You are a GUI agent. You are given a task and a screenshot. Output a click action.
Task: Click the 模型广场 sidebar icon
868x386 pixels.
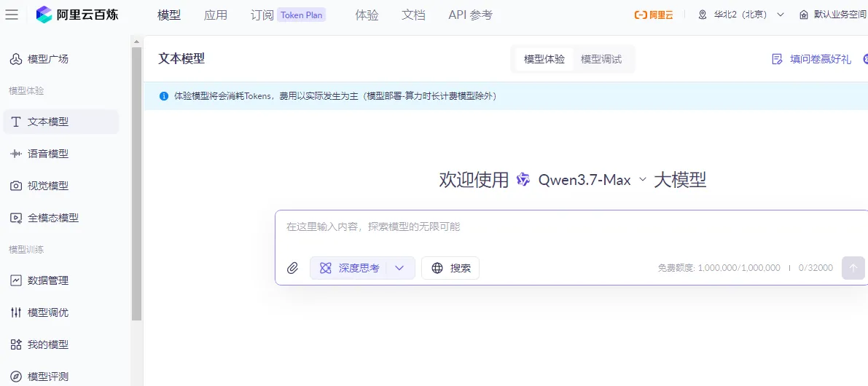[x=16, y=59]
